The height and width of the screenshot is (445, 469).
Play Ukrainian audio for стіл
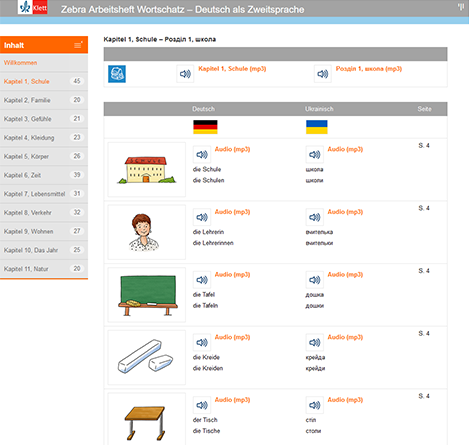point(314,405)
